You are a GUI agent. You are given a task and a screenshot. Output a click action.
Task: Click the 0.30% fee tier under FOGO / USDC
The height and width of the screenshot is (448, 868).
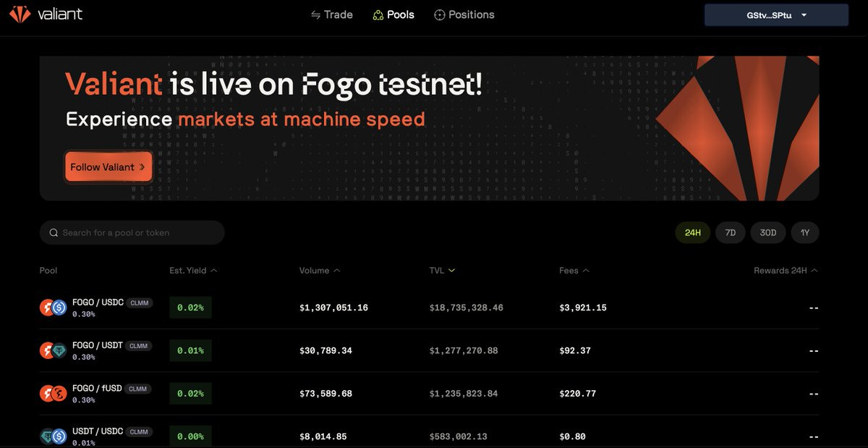pyautogui.click(x=83, y=314)
